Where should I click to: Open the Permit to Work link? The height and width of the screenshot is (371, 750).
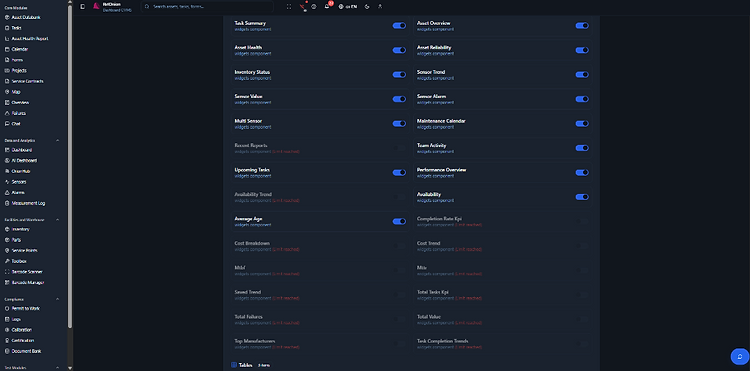pos(26,308)
